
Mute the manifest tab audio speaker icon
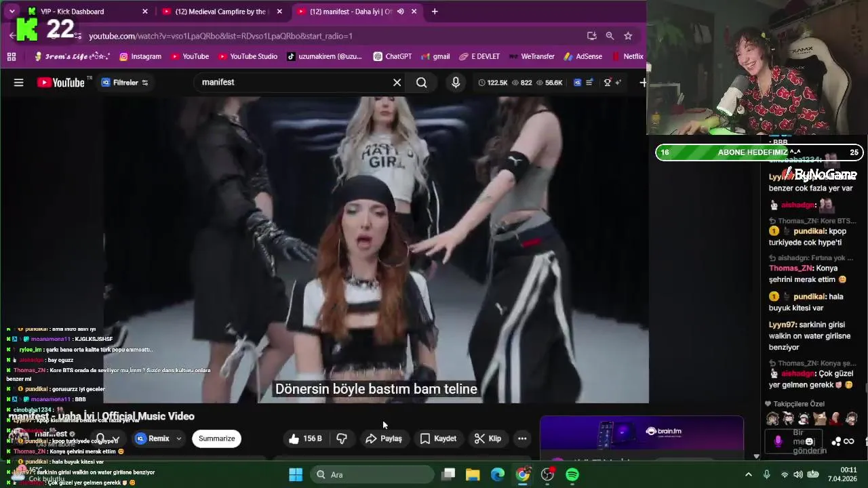(x=400, y=12)
